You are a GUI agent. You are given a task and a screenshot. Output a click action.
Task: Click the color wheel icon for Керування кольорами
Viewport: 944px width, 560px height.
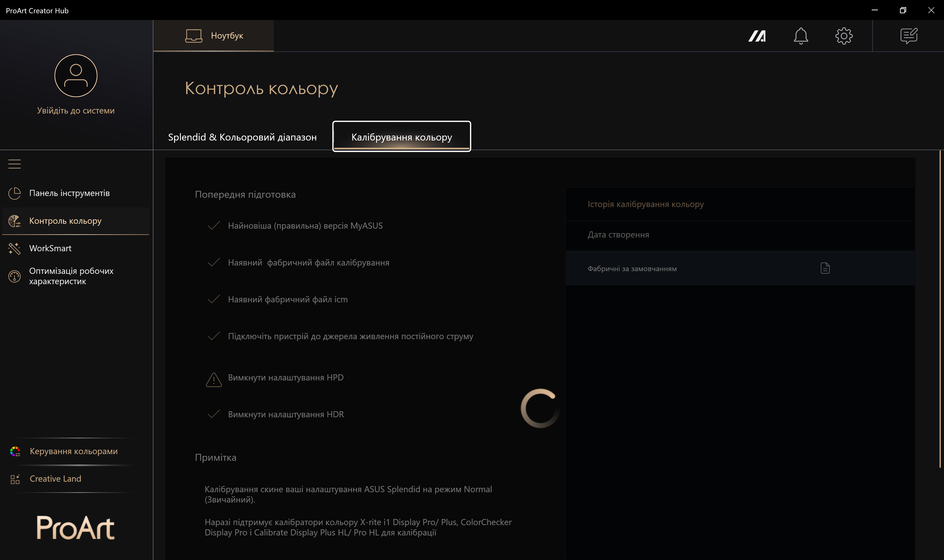coord(15,451)
